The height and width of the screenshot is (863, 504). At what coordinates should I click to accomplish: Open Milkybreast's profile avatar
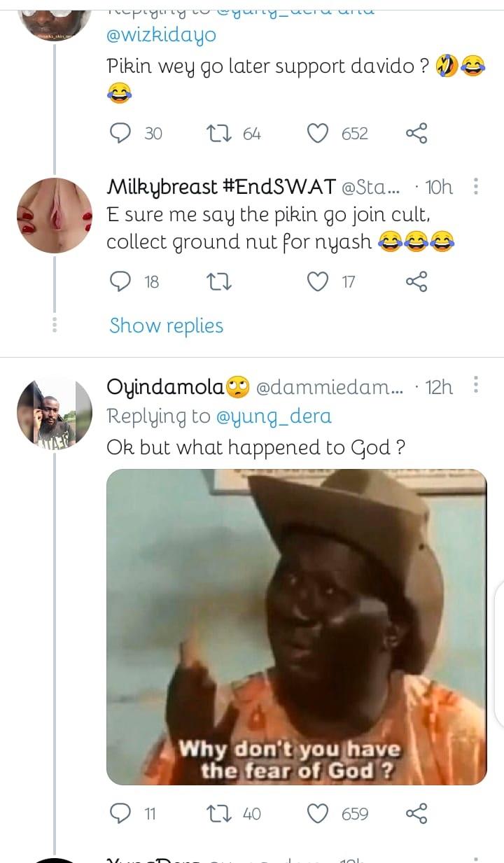pyautogui.click(x=55, y=214)
